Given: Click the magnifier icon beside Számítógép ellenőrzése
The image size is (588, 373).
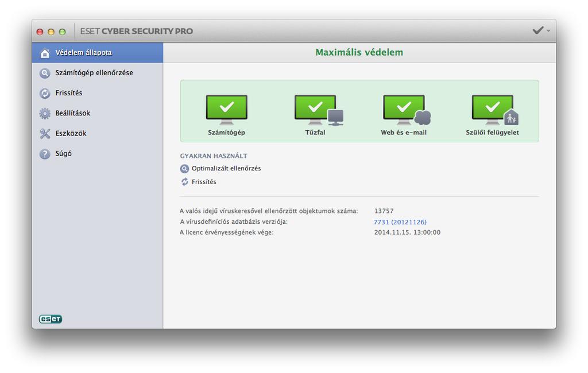Looking at the screenshot, I should pos(45,73).
